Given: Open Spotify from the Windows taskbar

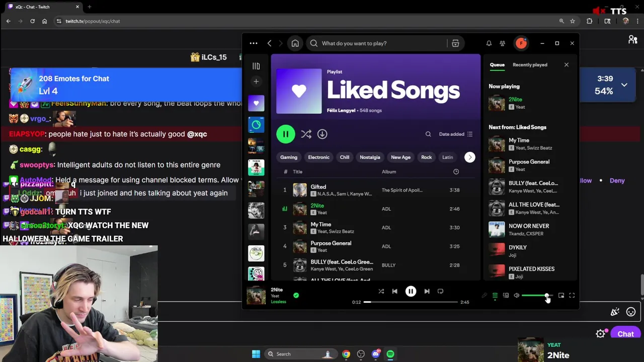Looking at the screenshot, I should click(x=390, y=354).
